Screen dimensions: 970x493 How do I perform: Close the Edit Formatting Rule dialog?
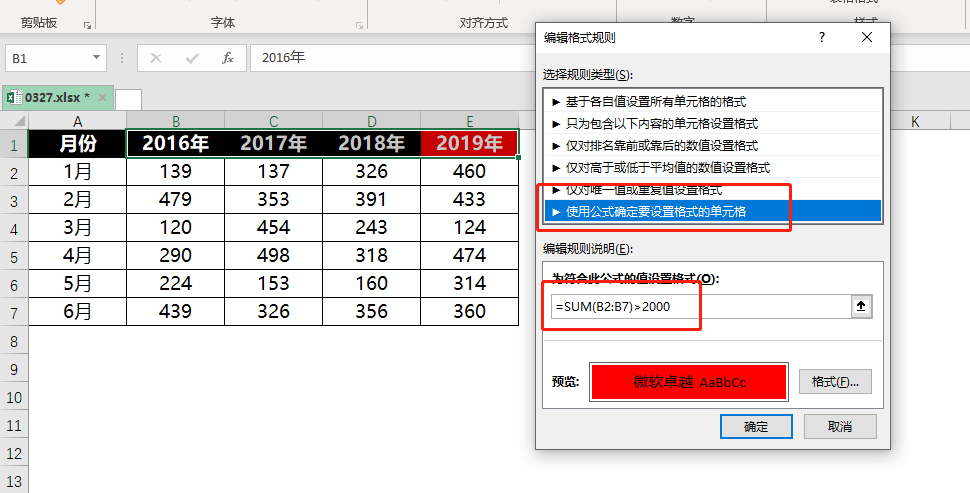tap(867, 37)
